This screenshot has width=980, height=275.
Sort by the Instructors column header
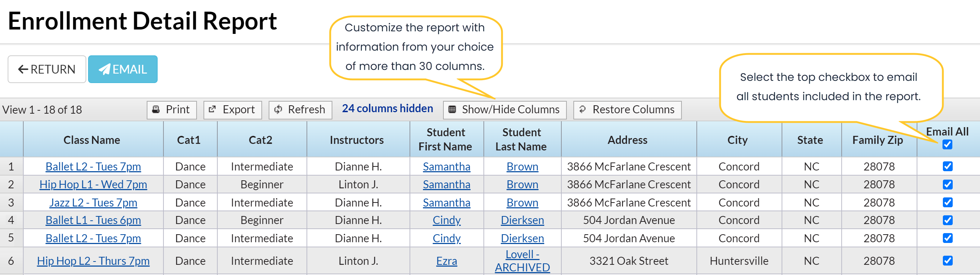[356, 140]
